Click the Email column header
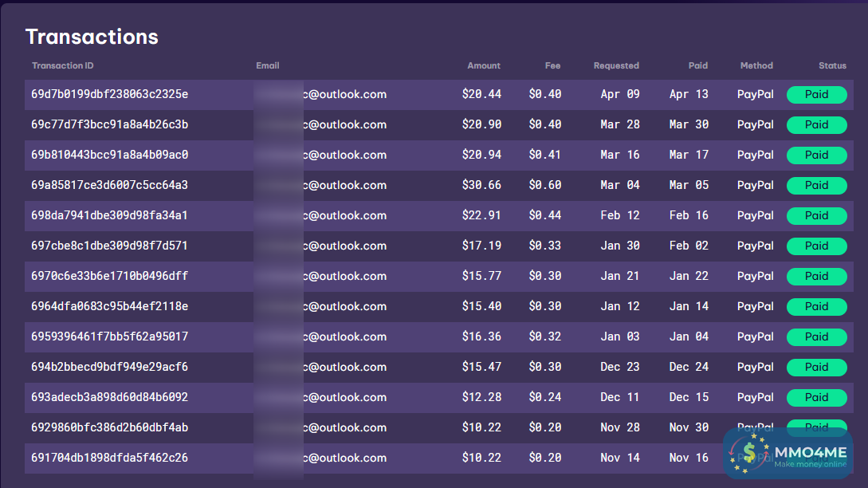 pyautogui.click(x=267, y=65)
